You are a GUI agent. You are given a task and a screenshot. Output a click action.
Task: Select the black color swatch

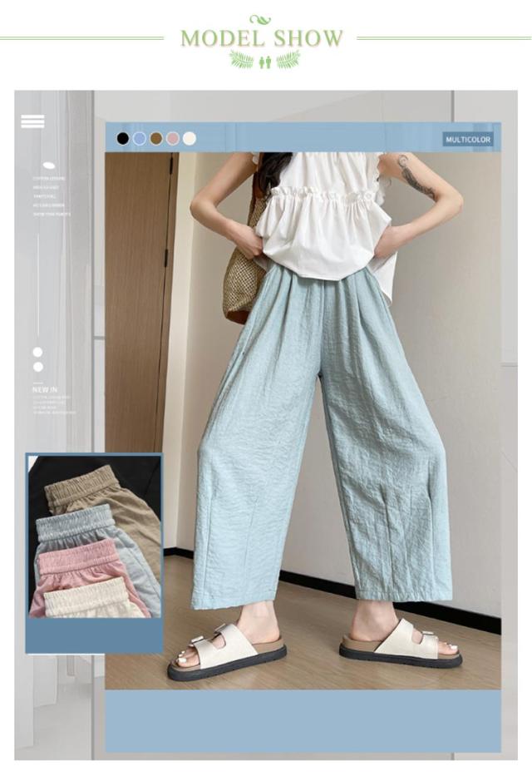(123, 139)
